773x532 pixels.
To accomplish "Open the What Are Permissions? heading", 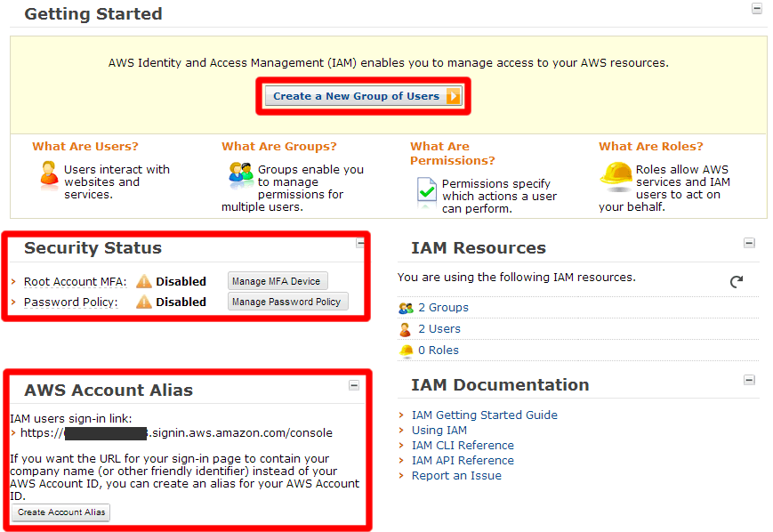I will [453, 153].
